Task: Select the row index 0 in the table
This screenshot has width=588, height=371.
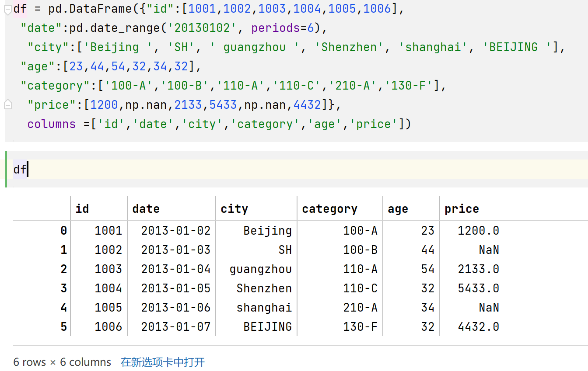Action: 64,231
